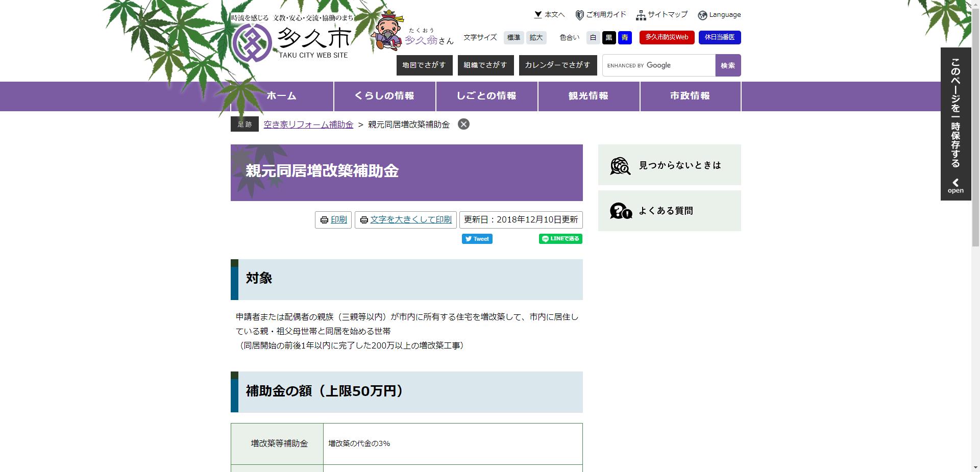Open the Language globe icon
980x472 pixels.
coord(703,14)
